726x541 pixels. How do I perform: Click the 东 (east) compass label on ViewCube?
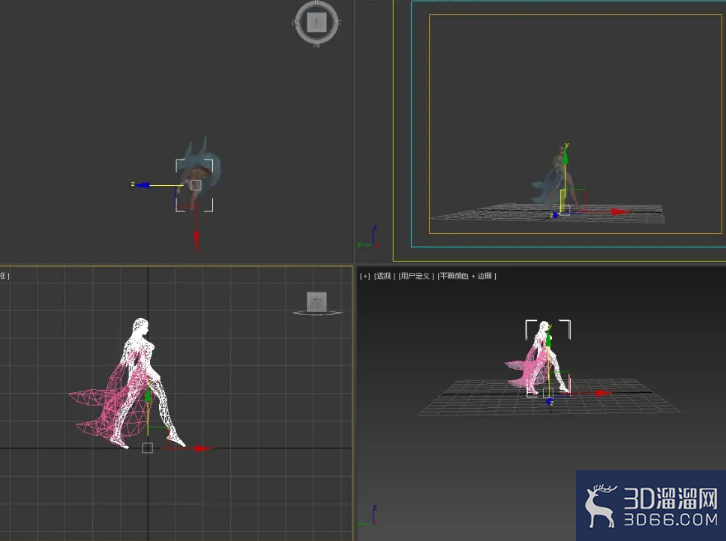coord(338,22)
